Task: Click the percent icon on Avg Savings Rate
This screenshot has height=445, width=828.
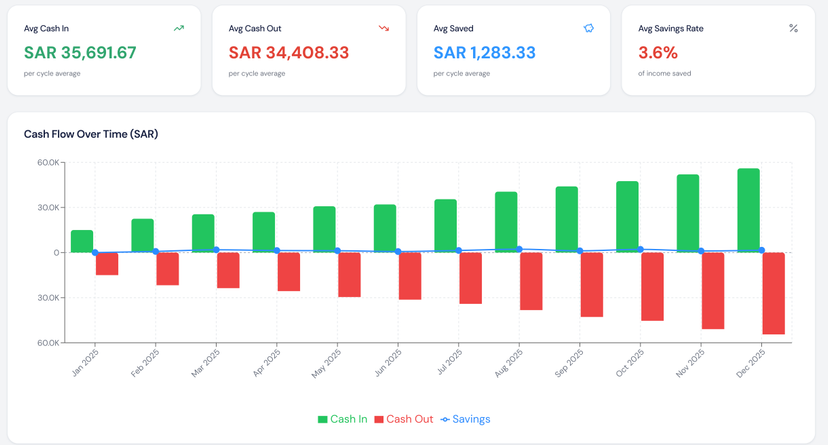Action: point(793,28)
